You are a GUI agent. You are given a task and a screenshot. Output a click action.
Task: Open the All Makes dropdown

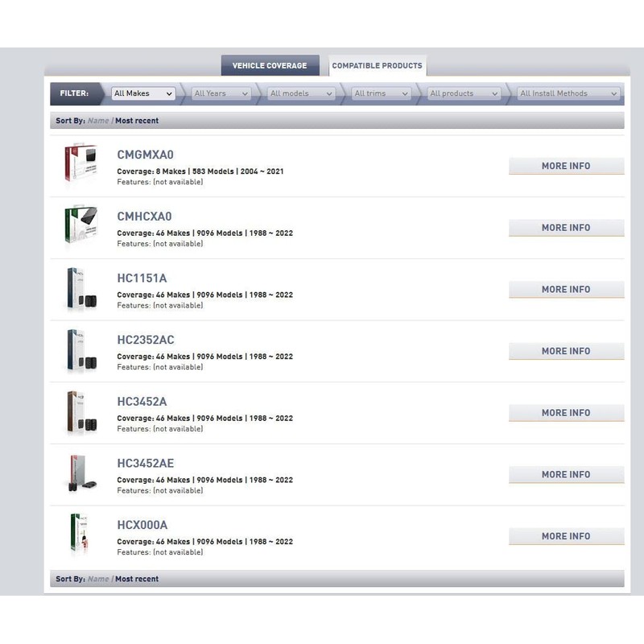143,93
